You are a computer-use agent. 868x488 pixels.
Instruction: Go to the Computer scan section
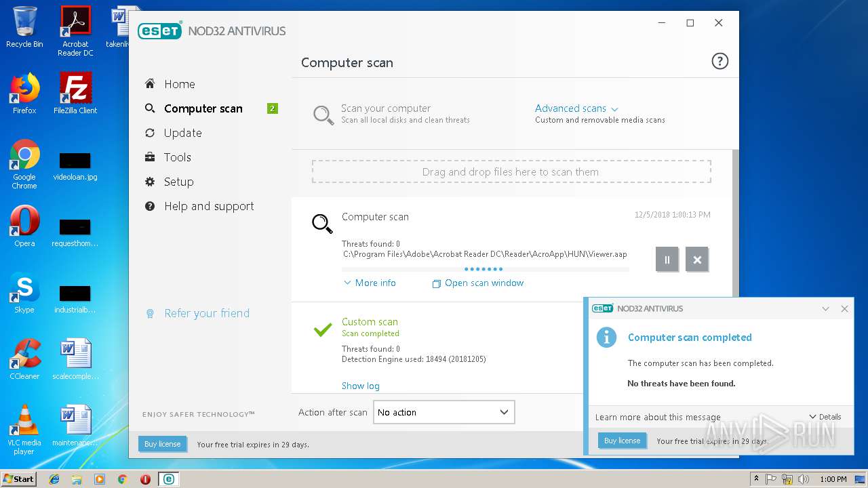tap(203, 108)
